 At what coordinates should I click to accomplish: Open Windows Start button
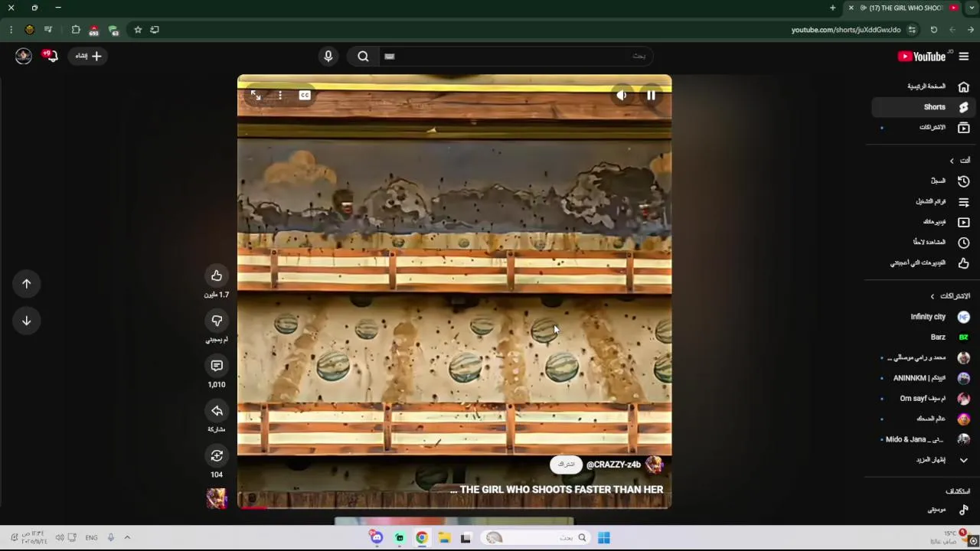tap(604, 538)
